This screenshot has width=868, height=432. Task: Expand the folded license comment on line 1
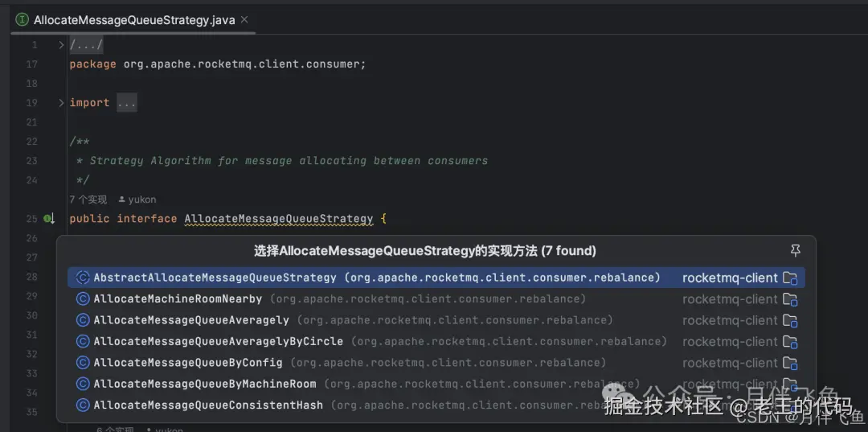pos(61,45)
